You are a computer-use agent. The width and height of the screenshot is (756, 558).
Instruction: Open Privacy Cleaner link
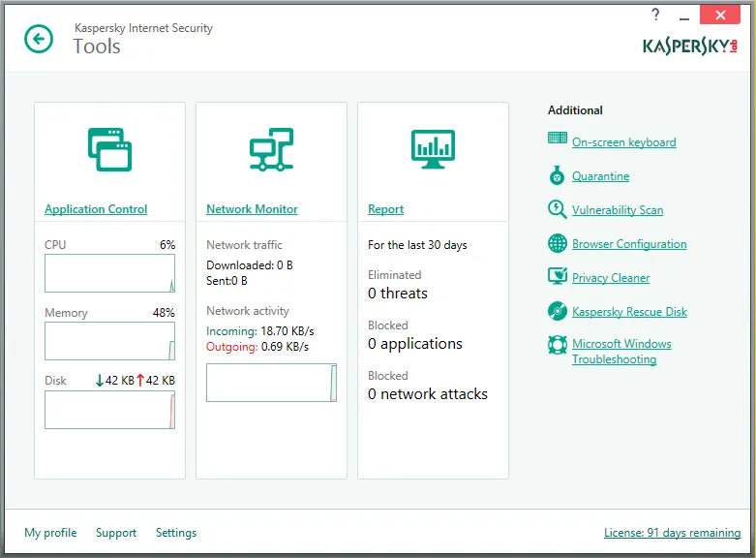611,278
